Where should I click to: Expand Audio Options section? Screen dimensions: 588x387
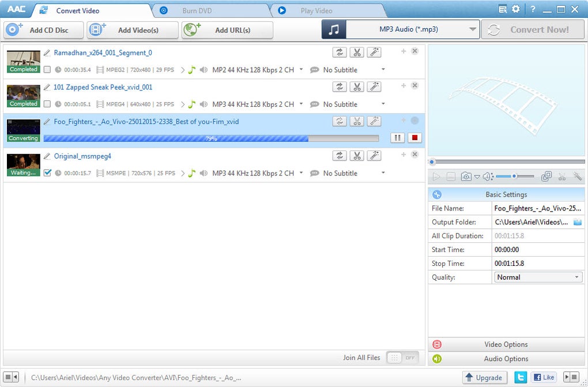(x=506, y=359)
